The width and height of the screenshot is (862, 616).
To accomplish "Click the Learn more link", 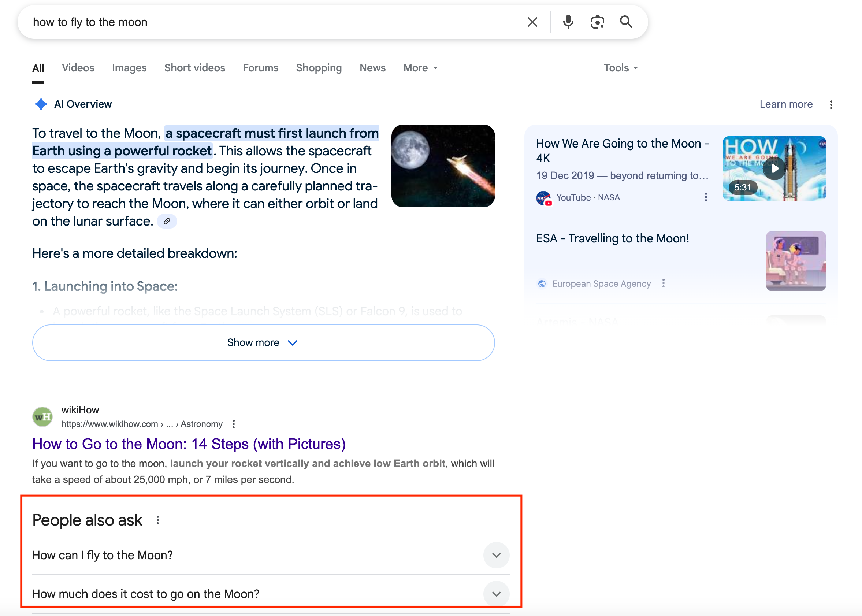I will click(786, 104).
